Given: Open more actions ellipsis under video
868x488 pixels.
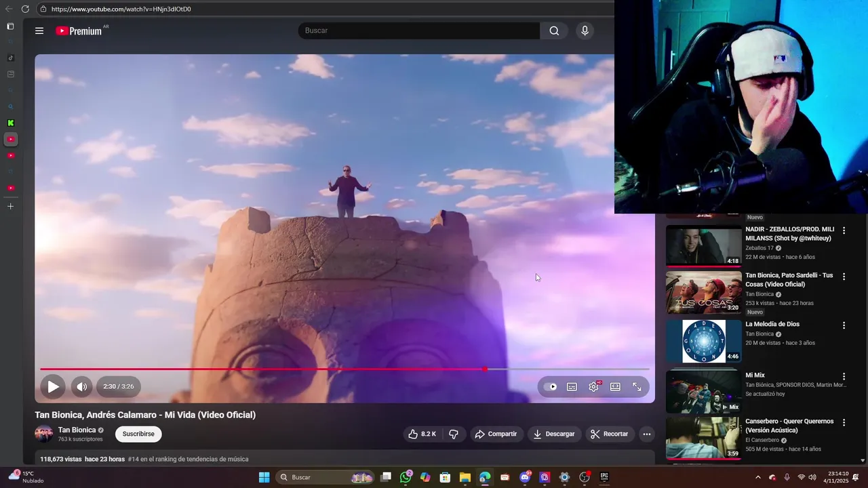Looking at the screenshot, I should (647, 434).
